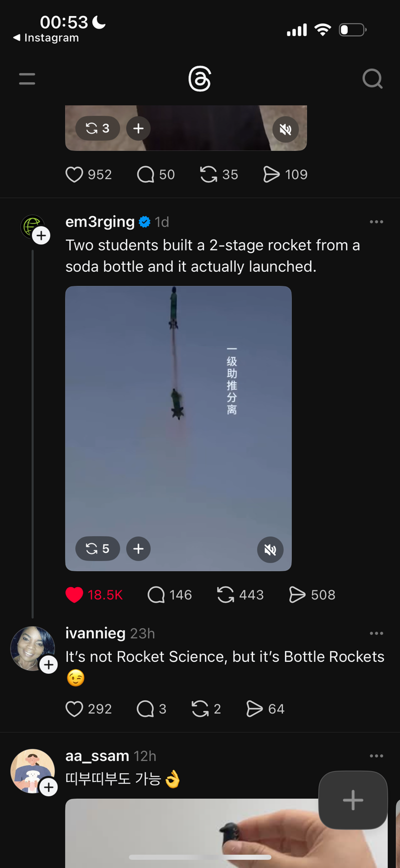This screenshot has height=868, width=400.
Task: Unlike the em3rging post red heart
Action: tap(74, 595)
